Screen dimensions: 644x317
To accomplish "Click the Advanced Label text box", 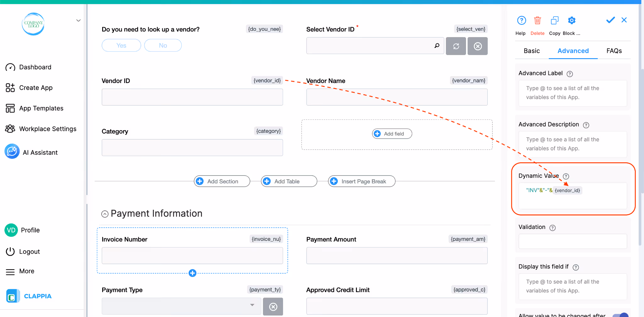I will point(573,93).
